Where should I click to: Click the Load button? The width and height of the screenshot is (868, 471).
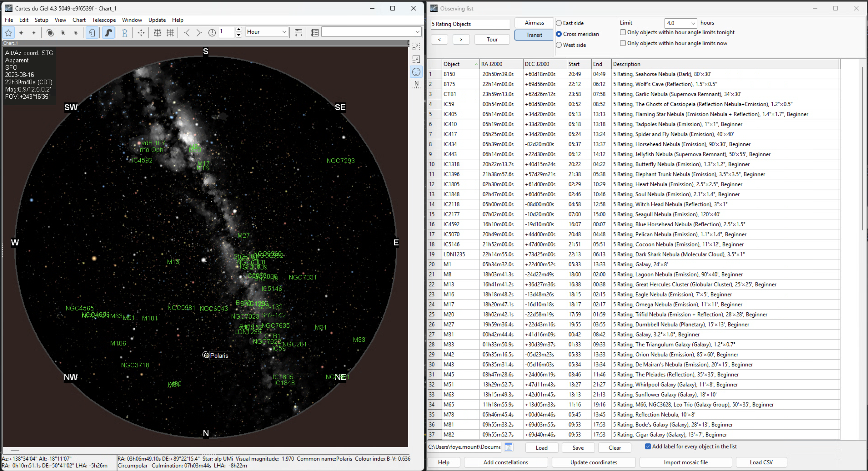541,447
